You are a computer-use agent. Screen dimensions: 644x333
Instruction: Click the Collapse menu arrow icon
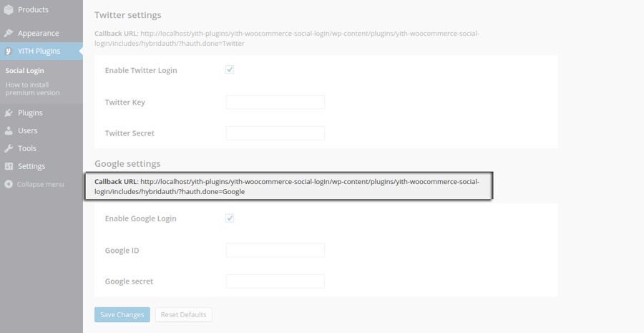tap(9, 184)
